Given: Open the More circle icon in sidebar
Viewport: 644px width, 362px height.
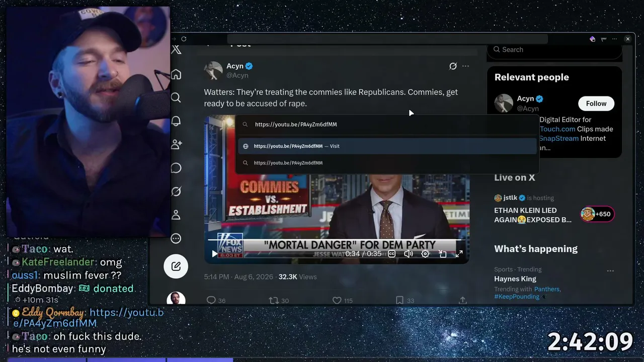Looking at the screenshot, I should click(x=176, y=238).
